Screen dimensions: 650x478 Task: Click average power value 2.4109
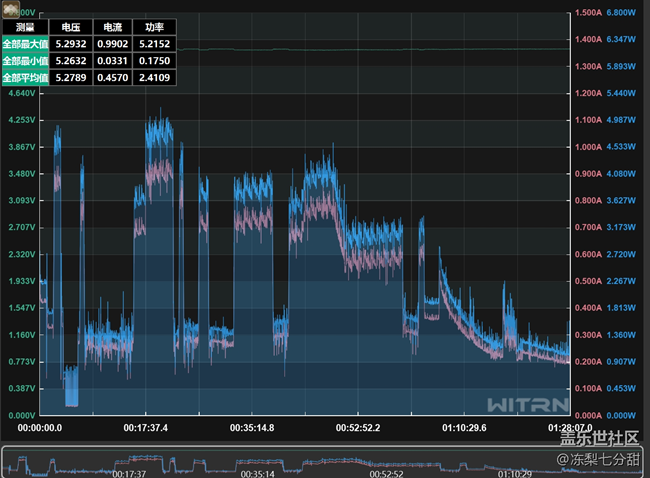pyautogui.click(x=153, y=77)
